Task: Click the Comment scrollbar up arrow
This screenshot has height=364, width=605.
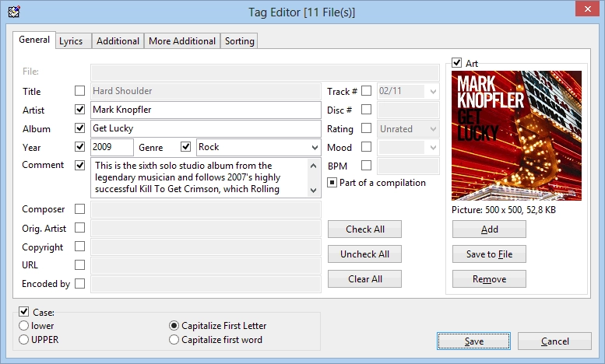Action: pyautogui.click(x=313, y=166)
